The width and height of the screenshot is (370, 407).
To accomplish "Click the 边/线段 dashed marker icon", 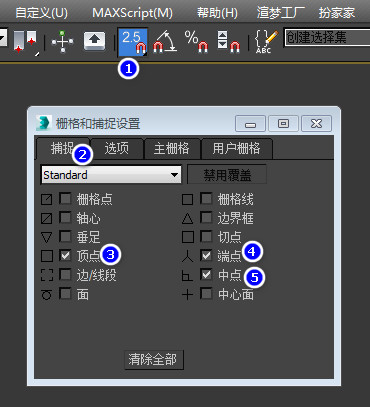I will (x=47, y=276).
